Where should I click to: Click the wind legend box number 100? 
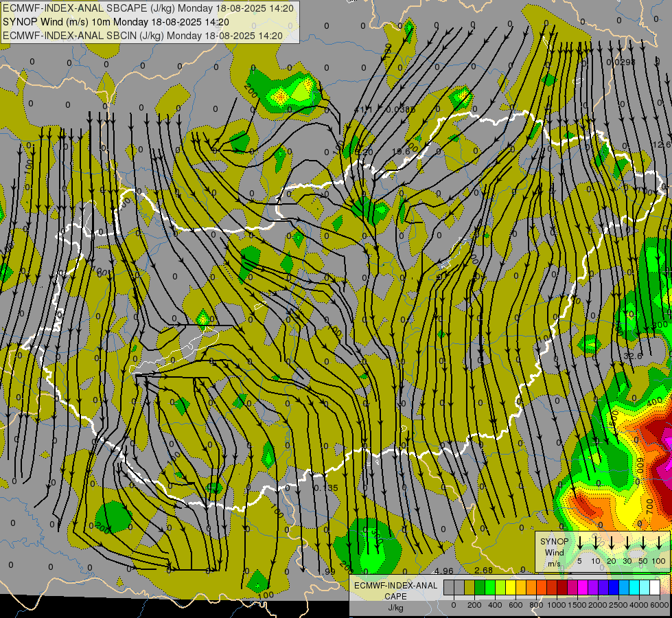tap(659, 561)
